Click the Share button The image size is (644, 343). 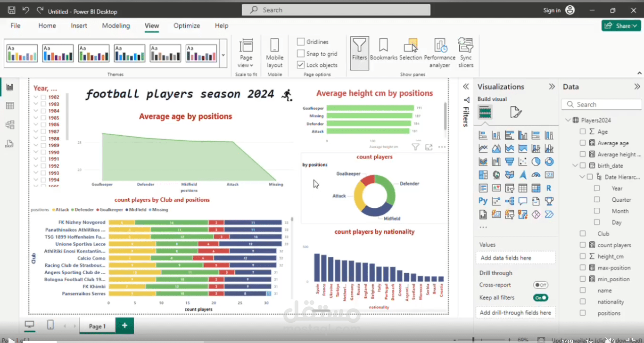(621, 25)
